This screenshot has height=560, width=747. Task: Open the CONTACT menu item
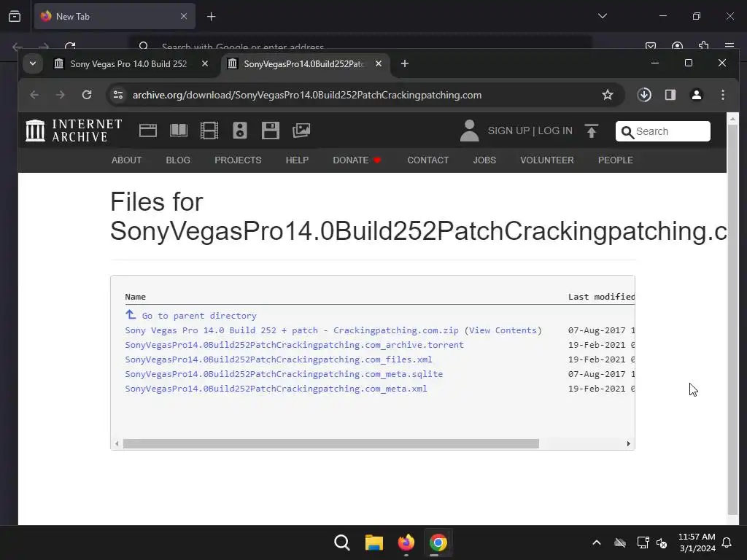pyautogui.click(x=427, y=160)
